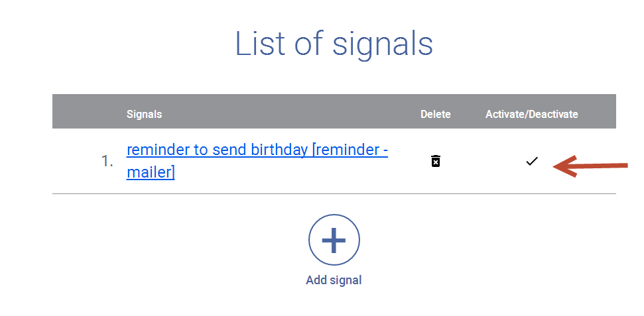Click the gray table header bar

[334, 111]
